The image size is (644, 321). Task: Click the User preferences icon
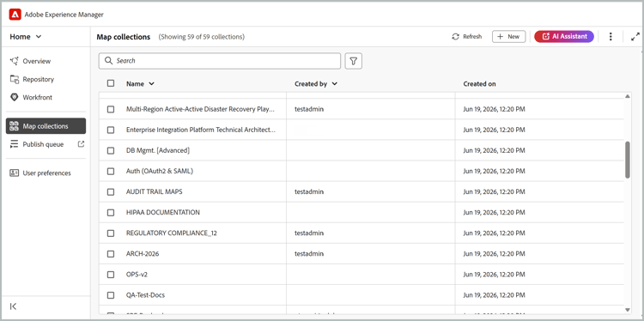15,173
